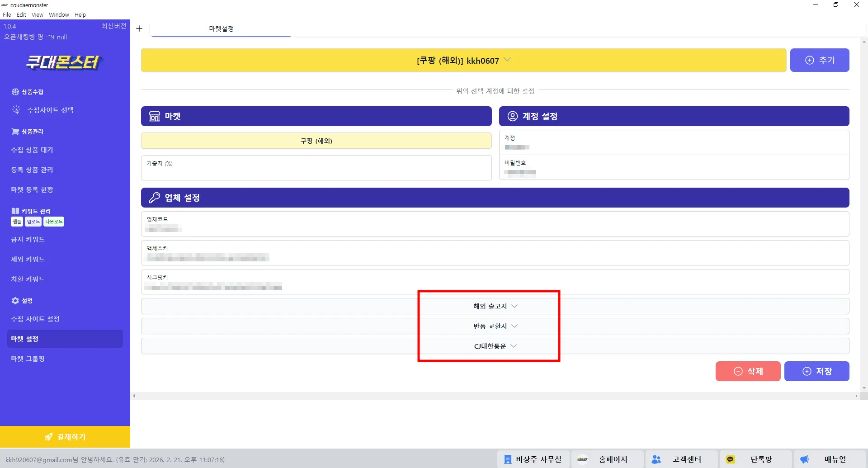
Task: Click the 액세스키 input field
Action: [x=495, y=253]
